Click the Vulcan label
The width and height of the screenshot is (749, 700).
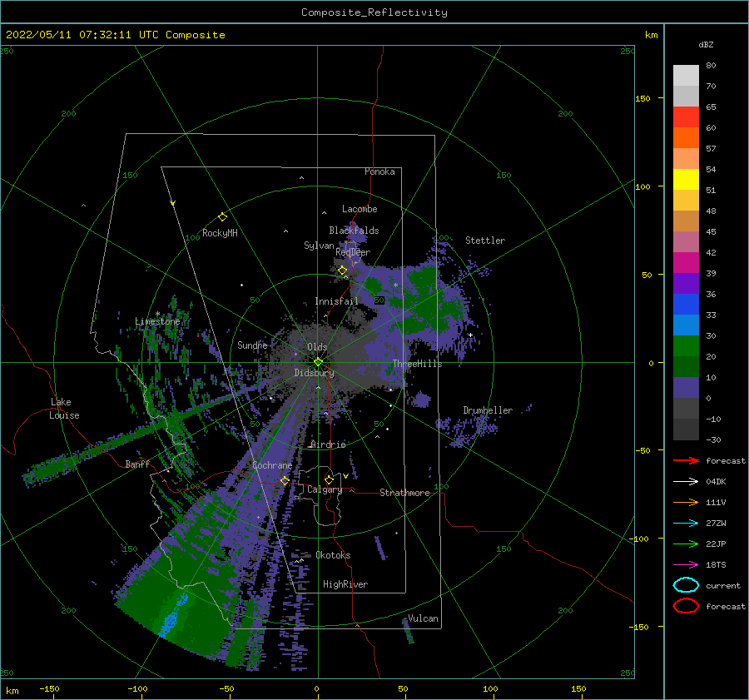pyautogui.click(x=424, y=618)
